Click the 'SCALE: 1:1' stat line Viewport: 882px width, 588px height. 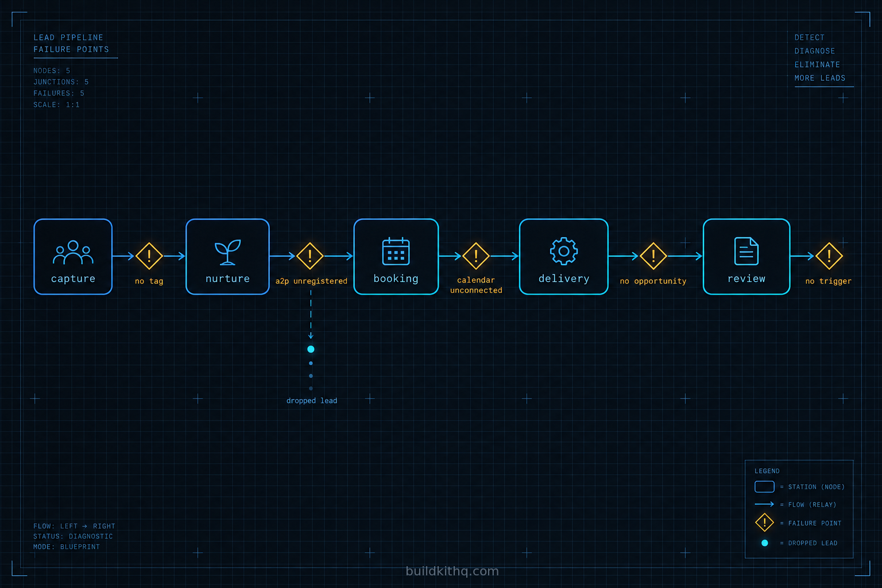pos(56,105)
